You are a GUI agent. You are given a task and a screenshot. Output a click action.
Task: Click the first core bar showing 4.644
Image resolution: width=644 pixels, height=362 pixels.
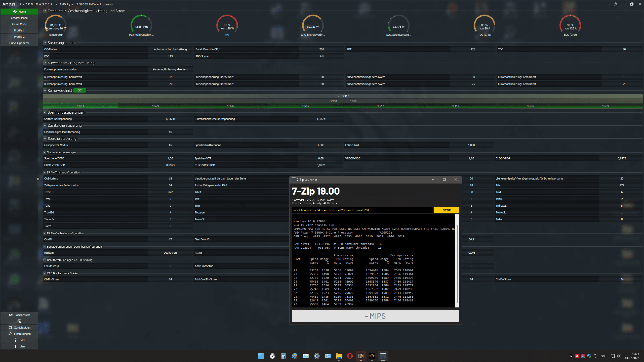click(x=80, y=106)
